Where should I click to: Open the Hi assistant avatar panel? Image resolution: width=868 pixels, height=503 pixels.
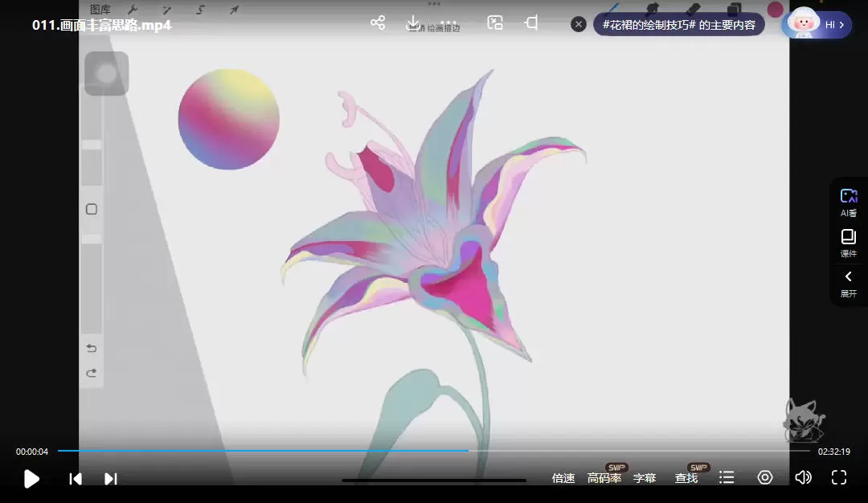[x=818, y=24]
